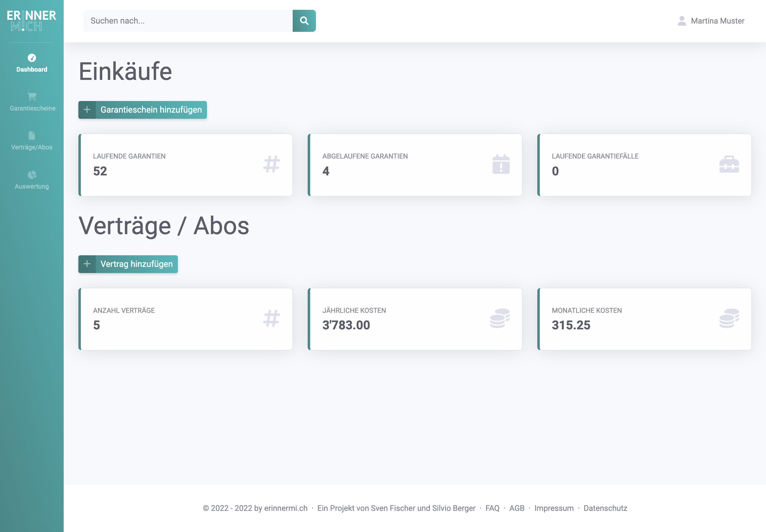Click coins icon in Monatliche Kosten card
Image resolution: width=766 pixels, height=532 pixels.
(729, 318)
